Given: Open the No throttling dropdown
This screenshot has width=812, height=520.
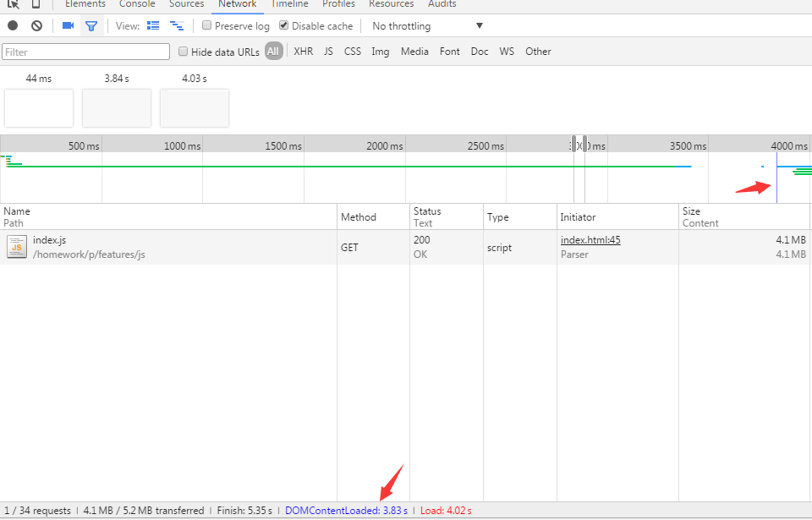Looking at the screenshot, I should [x=427, y=26].
